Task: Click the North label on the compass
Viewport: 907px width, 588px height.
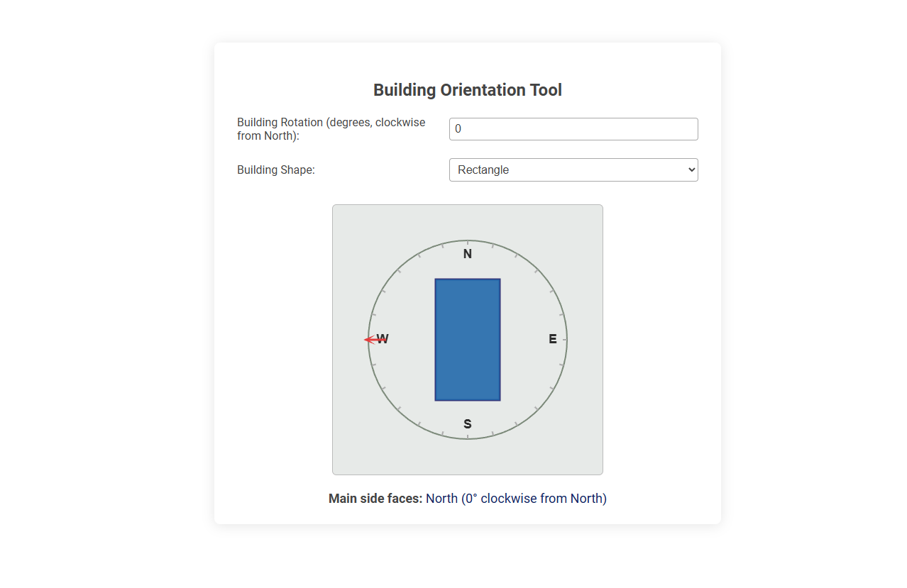Action: (x=467, y=253)
